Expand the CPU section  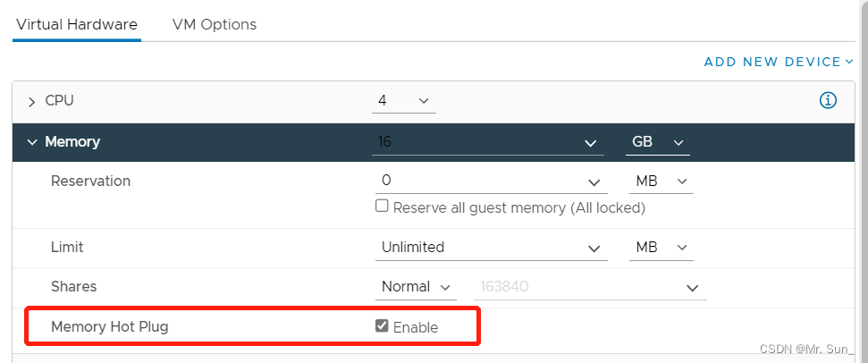point(32,101)
